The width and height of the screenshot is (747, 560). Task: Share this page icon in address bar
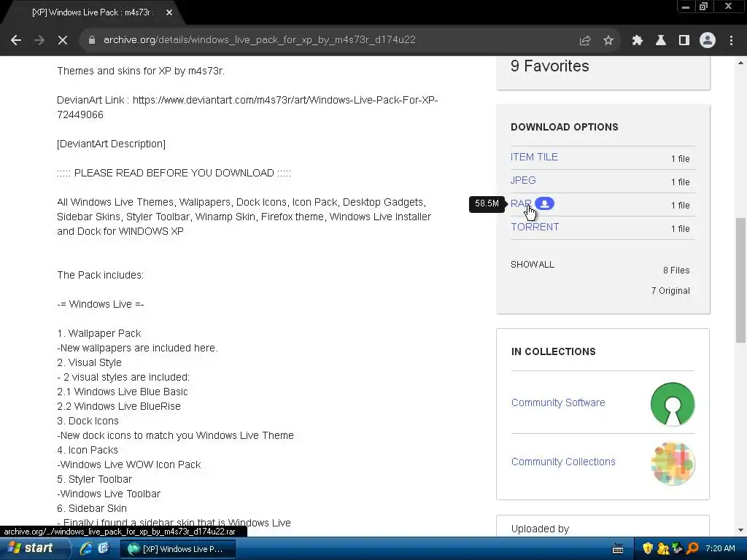584,41
